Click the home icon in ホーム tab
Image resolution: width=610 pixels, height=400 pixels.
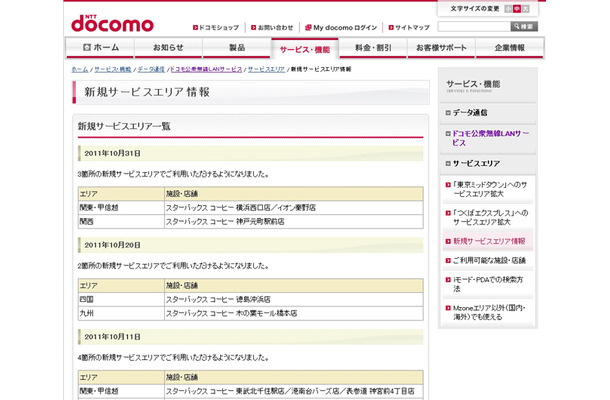pyautogui.click(x=87, y=47)
